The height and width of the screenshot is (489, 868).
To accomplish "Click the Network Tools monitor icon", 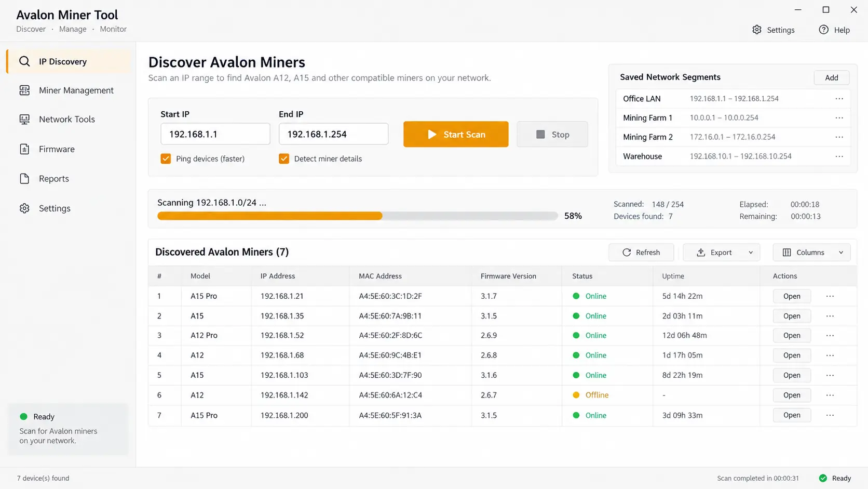I will [24, 120].
